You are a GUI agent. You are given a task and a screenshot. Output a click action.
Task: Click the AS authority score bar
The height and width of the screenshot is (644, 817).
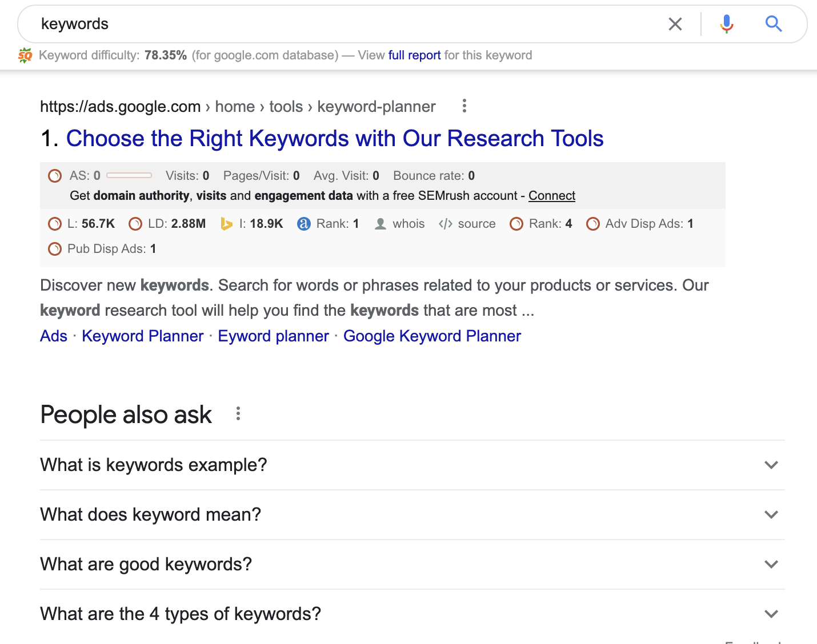(x=129, y=176)
